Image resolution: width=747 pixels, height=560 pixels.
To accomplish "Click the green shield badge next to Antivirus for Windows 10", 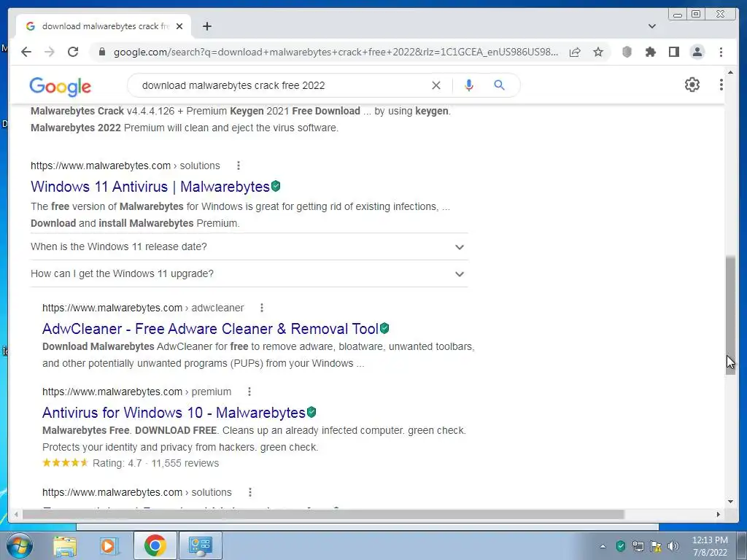I will [x=311, y=412].
